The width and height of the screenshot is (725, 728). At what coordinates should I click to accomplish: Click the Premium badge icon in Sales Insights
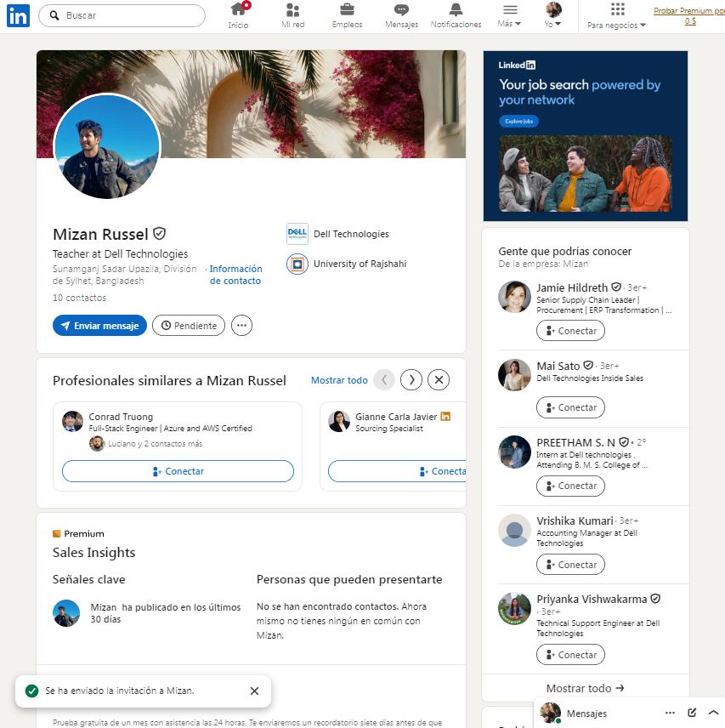coord(57,533)
